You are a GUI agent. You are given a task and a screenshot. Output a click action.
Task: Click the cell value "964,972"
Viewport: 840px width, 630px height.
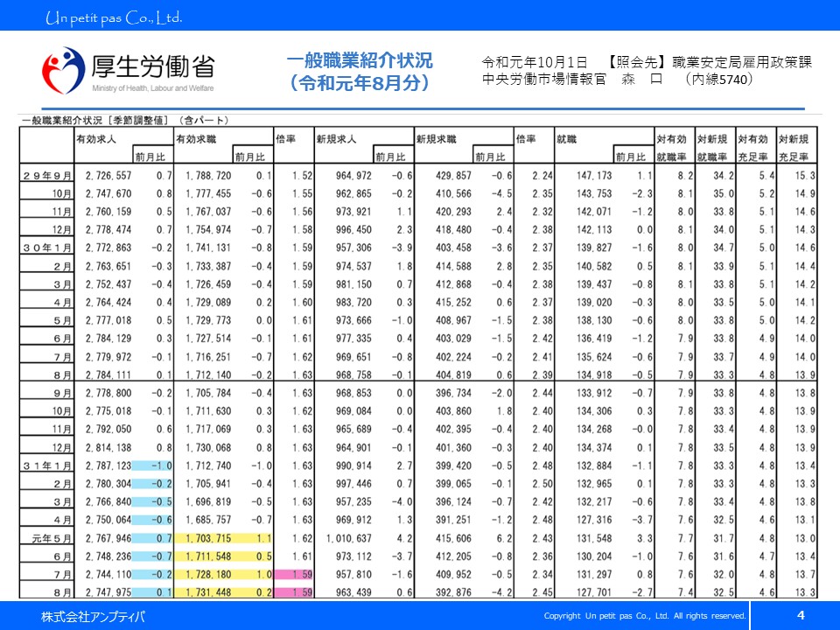tap(353, 176)
